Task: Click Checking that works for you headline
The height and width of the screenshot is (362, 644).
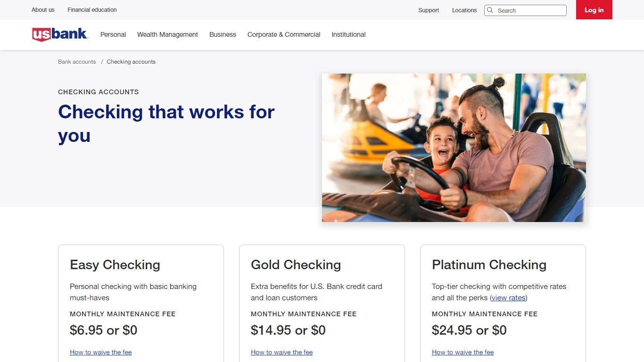Action: [x=166, y=124]
